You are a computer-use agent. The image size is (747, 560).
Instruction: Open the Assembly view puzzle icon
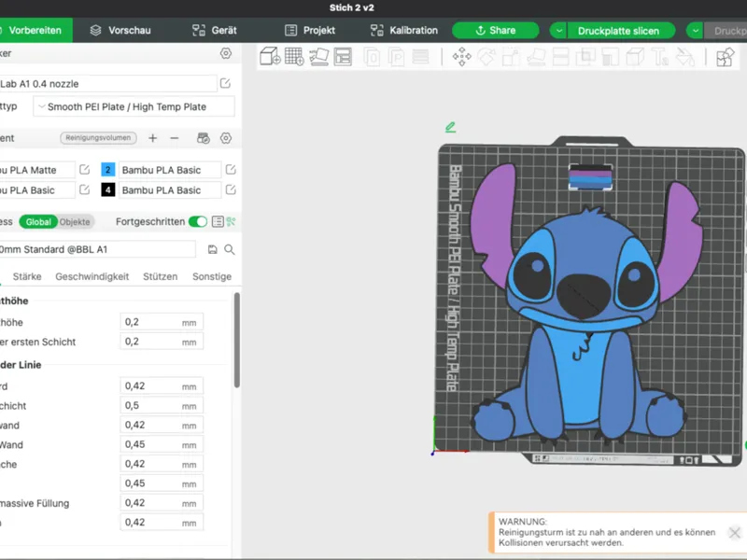coord(726,57)
